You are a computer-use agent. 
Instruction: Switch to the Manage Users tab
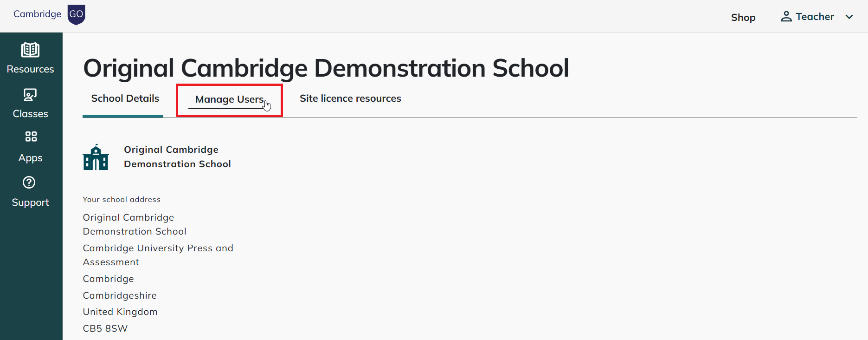coord(229,99)
